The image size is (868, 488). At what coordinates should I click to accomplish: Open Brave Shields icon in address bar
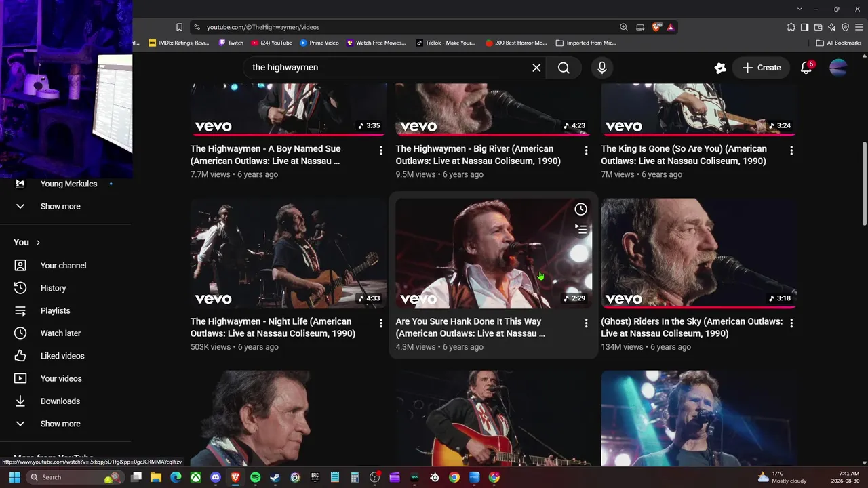(656, 27)
